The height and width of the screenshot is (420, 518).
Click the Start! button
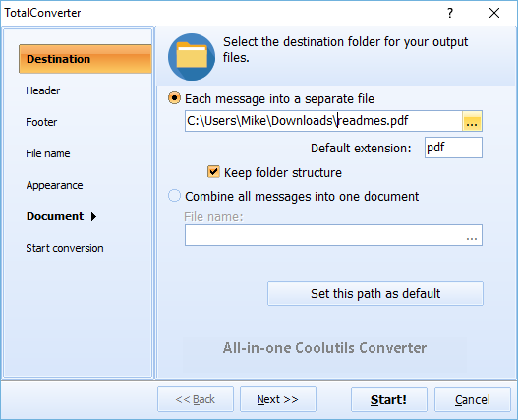[389, 399]
